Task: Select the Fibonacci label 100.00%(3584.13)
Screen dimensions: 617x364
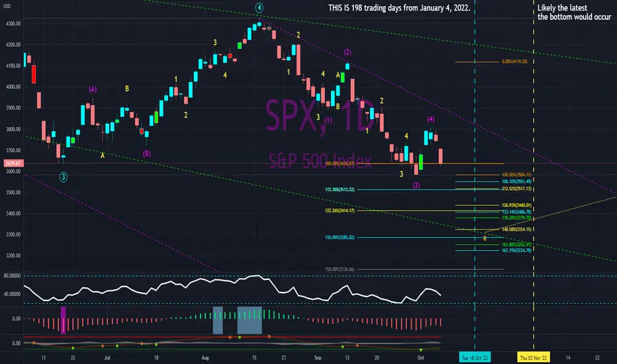Action: (516, 175)
